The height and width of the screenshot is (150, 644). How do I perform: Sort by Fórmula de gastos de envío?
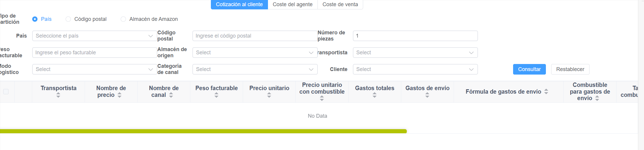pos(546,92)
